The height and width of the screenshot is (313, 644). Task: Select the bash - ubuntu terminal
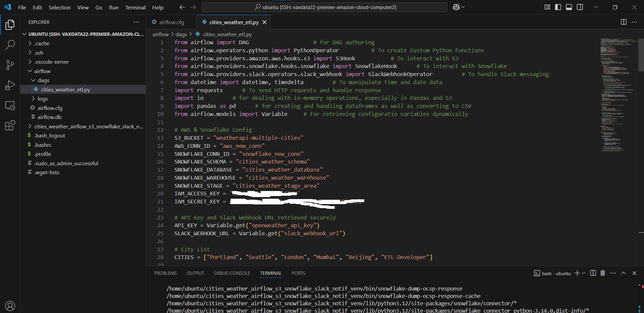pyautogui.click(x=552, y=273)
